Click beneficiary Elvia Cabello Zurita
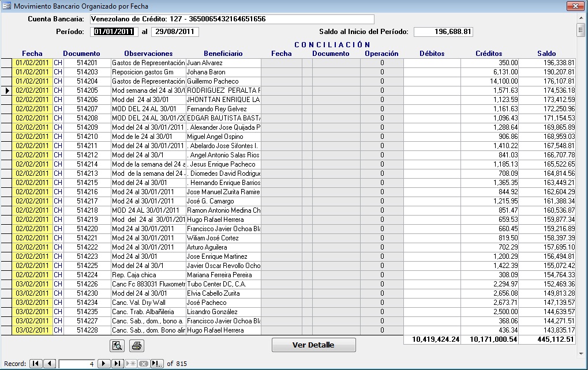This screenshot has width=588, height=370. pyautogui.click(x=214, y=293)
